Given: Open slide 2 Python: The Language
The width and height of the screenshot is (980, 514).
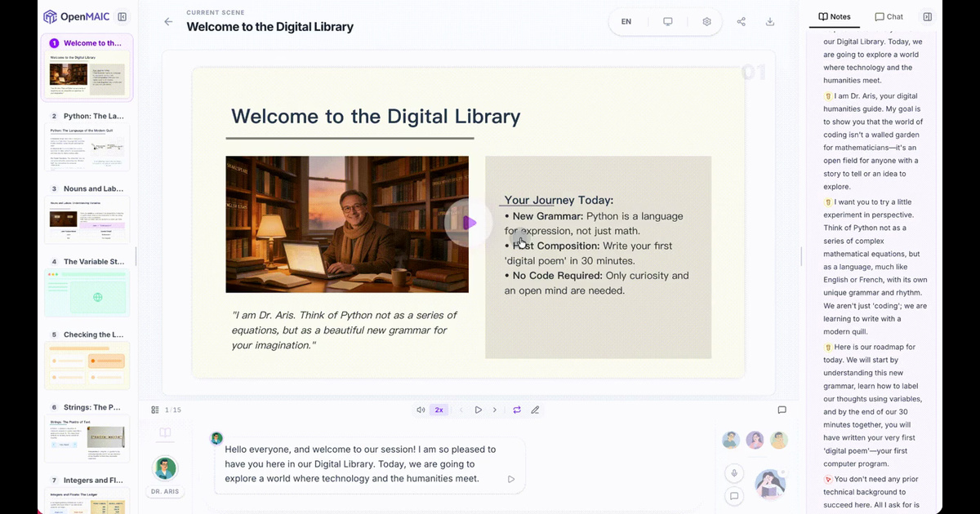Looking at the screenshot, I should pos(87,141).
